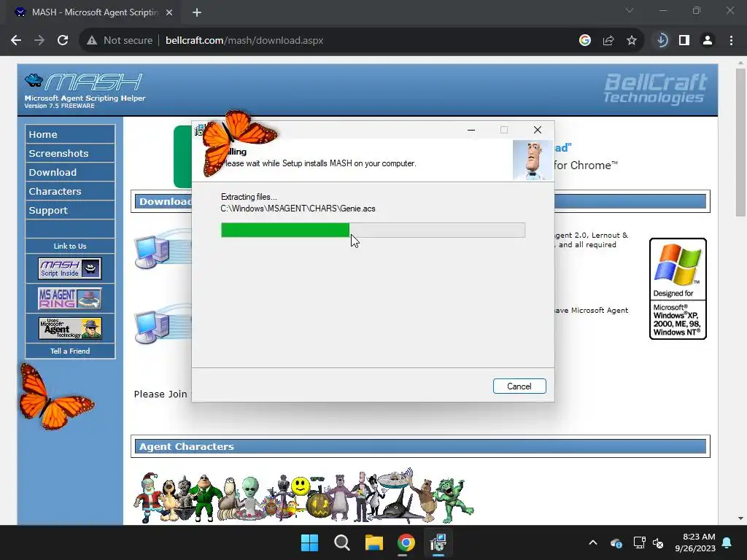
Task: Open Windows Start menu
Action: [309, 542]
